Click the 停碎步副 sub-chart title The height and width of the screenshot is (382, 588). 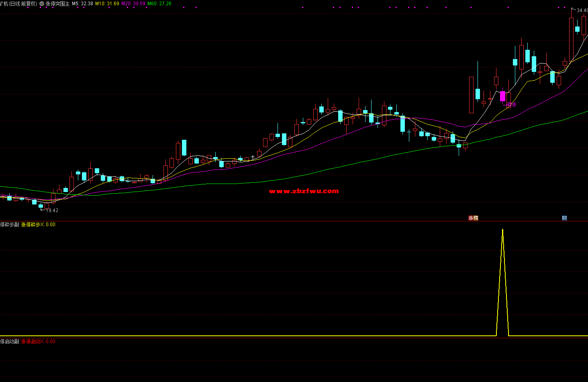click(x=10, y=225)
